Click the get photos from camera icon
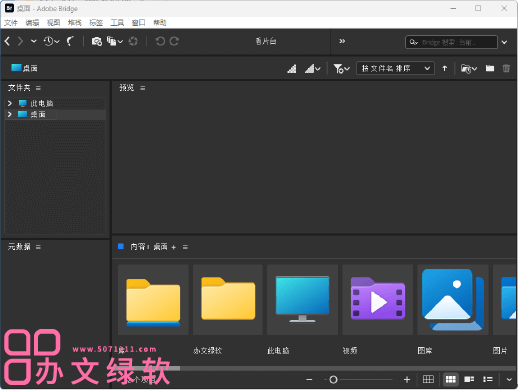 point(97,41)
